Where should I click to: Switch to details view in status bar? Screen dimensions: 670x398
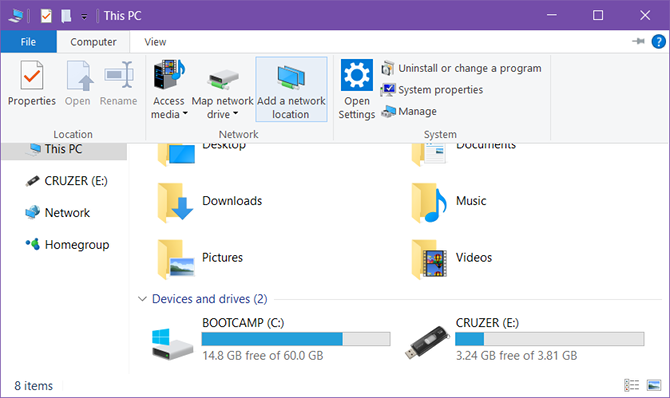click(632, 386)
